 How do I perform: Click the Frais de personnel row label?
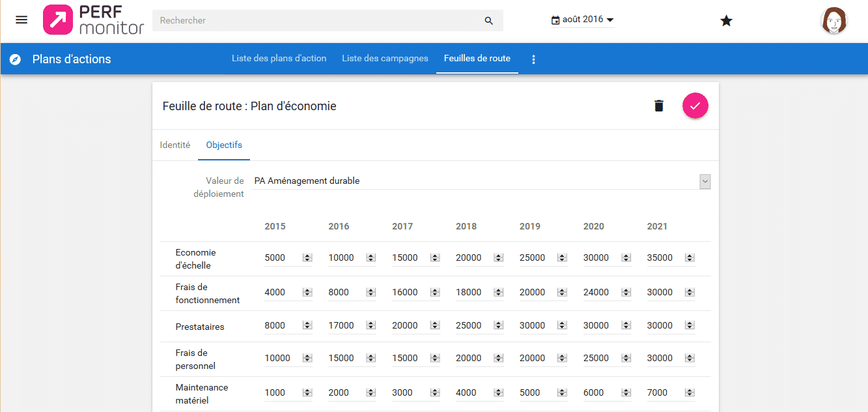[195, 359]
